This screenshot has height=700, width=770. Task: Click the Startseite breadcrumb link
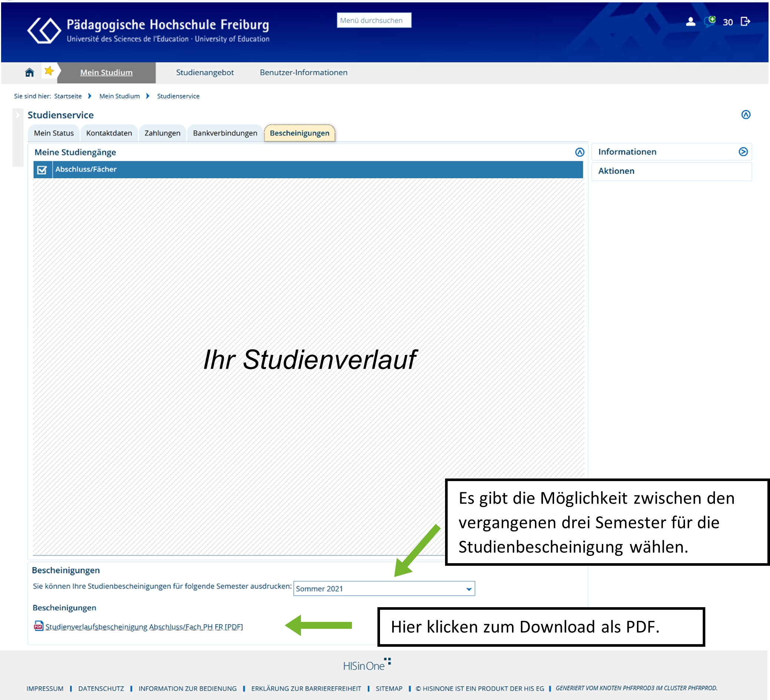68,96
